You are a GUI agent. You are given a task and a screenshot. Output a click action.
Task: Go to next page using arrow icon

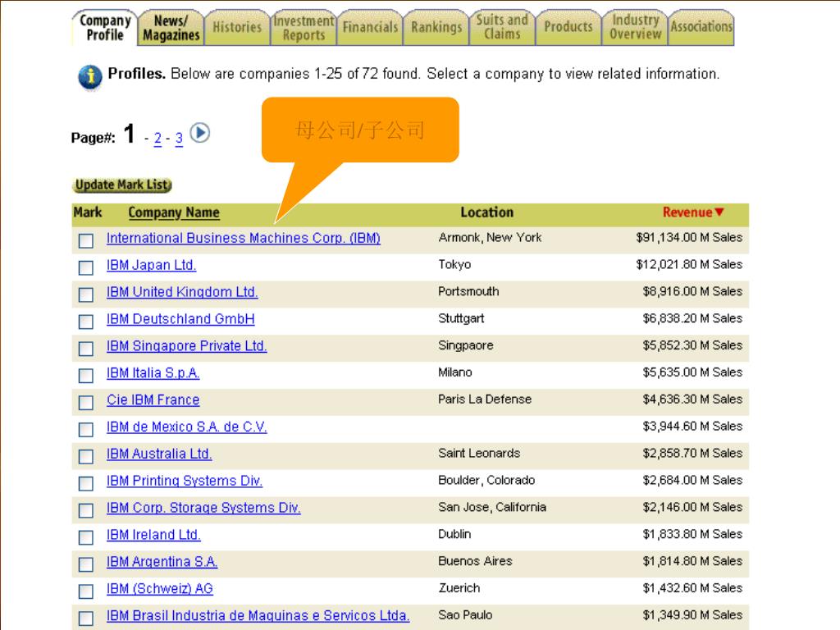tap(200, 133)
